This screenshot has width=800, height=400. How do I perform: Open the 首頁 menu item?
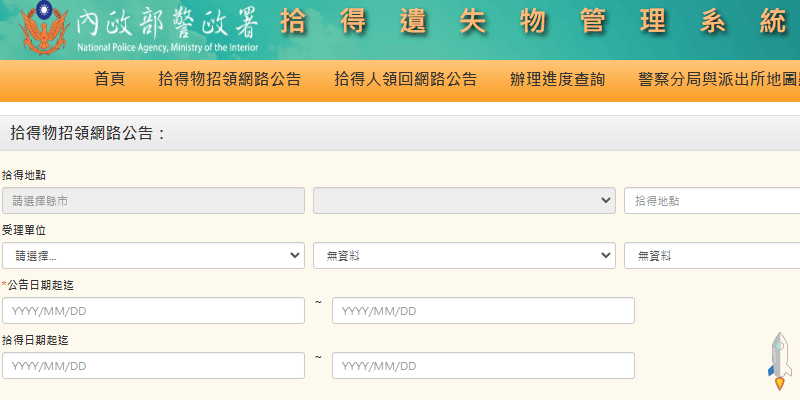pos(110,80)
